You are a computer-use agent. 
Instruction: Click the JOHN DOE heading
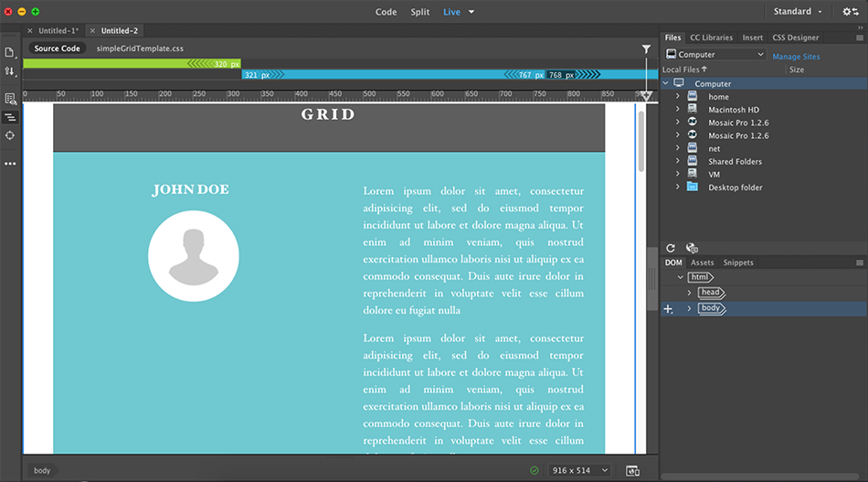pos(190,189)
